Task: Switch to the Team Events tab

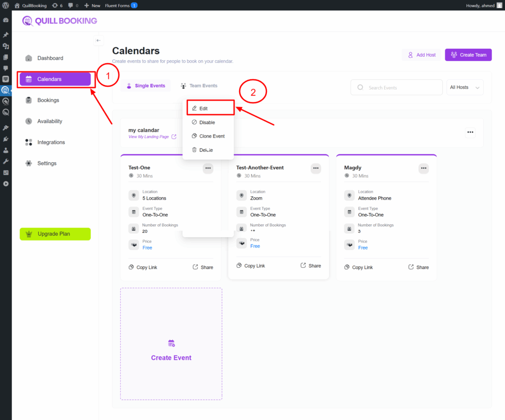Action: click(199, 86)
